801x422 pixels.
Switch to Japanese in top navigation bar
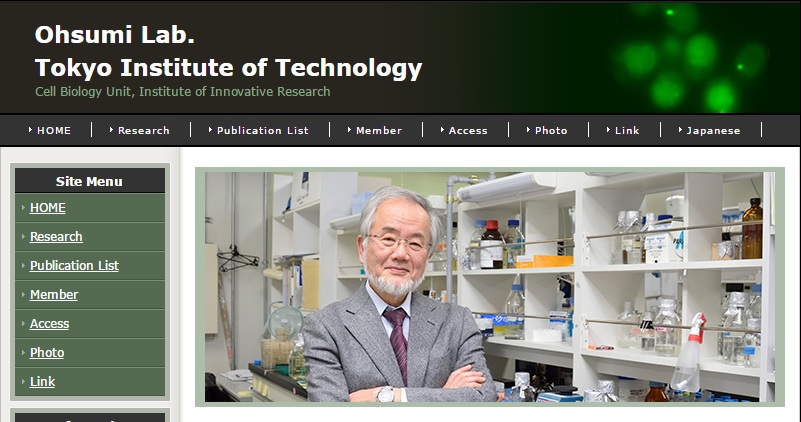pyautogui.click(x=713, y=130)
